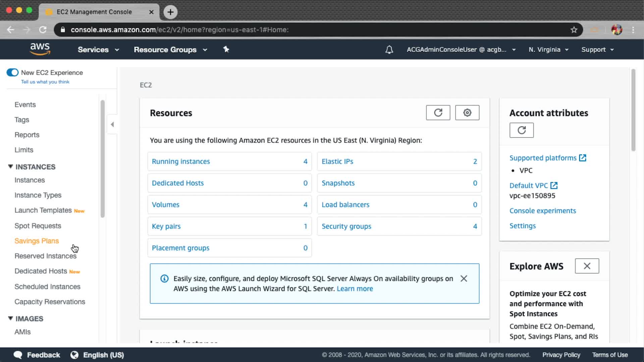This screenshot has height=362, width=644.
Task: Click the sidebar vertical scrollbar
Action: point(103,159)
